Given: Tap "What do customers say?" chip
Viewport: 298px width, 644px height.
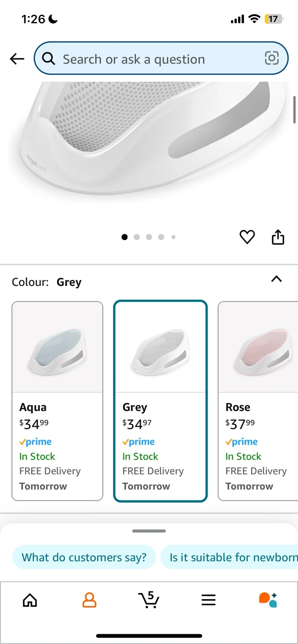Looking at the screenshot, I should (x=84, y=557).
